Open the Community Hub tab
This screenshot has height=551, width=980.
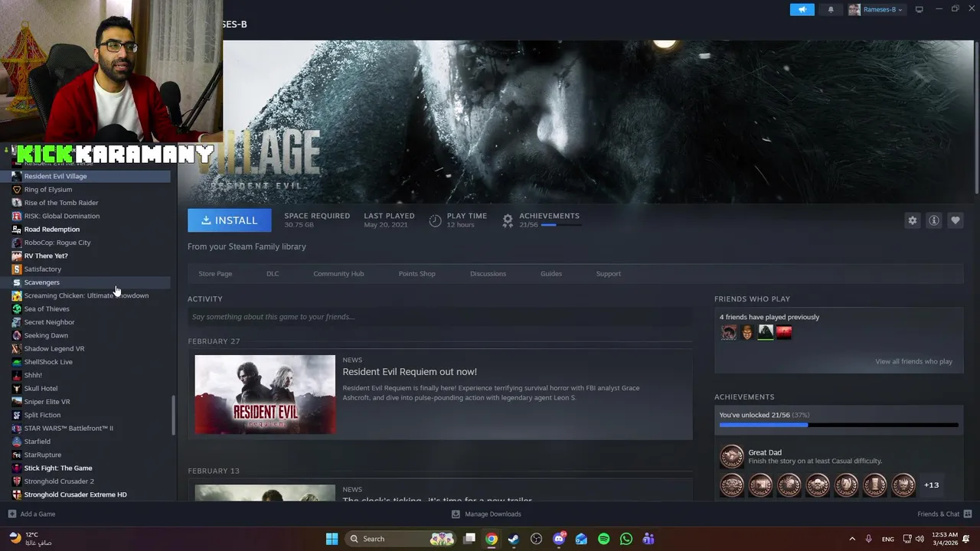[x=338, y=273]
